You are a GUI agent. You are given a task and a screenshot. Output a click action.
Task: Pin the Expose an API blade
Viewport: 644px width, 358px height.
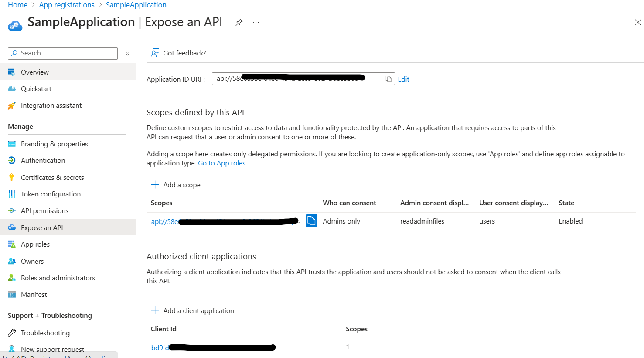(x=239, y=23)
